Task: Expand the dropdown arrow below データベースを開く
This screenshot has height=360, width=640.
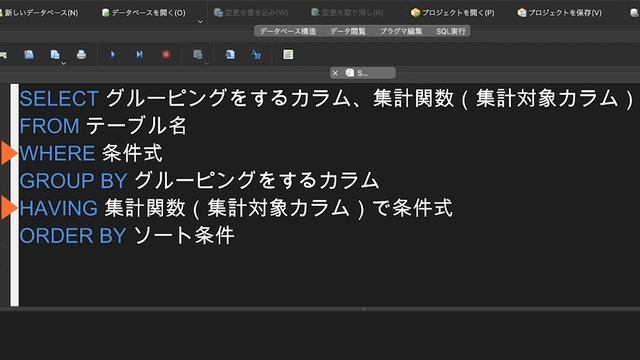Action: 200,21
